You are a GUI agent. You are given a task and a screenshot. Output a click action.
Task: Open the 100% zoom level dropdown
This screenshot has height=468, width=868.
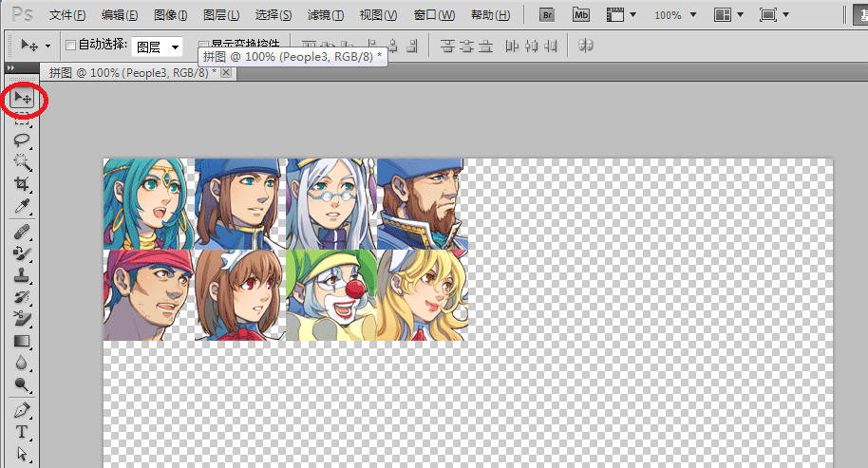tap(675, 15)
